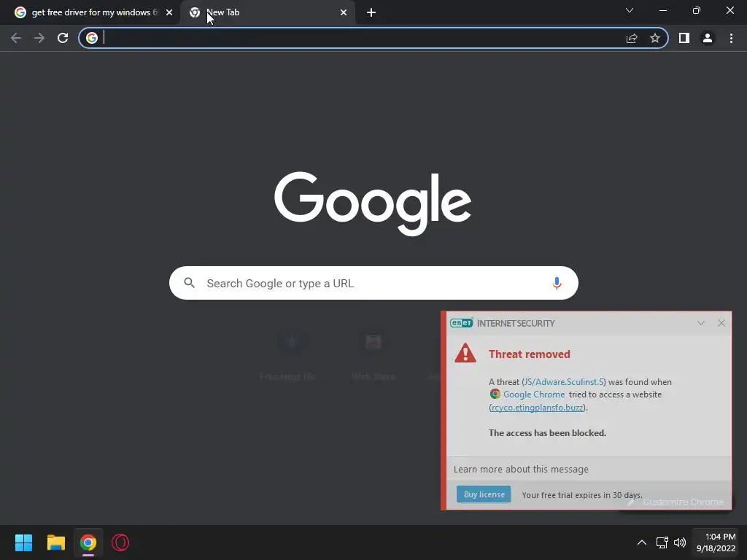Image resolution: width=747 pixels, height=560 pixels.
Task: Open network settings from the tray
Action: pyautogui.click(x=662, y=542)
